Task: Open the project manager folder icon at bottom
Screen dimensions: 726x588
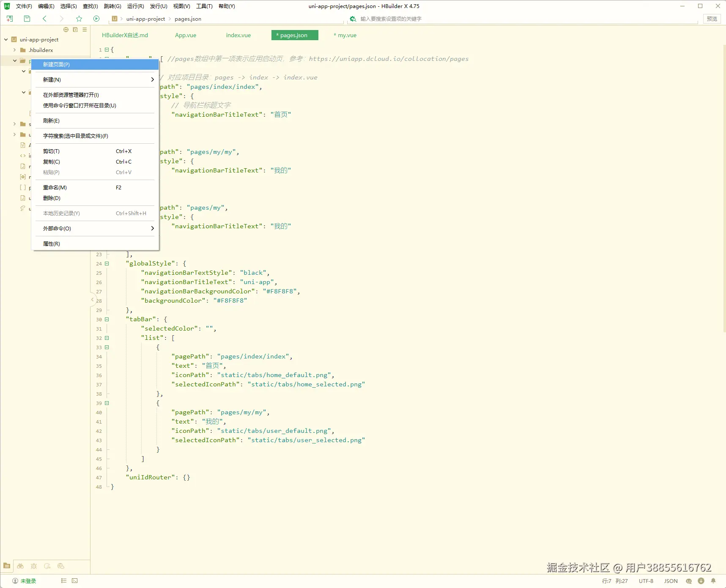Action: coord(7,566)
